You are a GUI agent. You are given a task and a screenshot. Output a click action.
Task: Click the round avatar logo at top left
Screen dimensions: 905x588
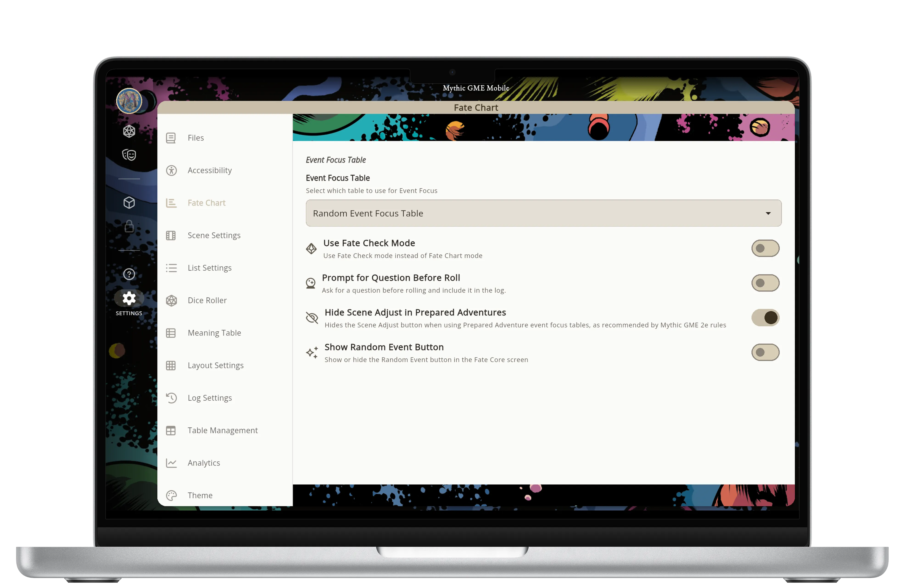pos(129,101)
